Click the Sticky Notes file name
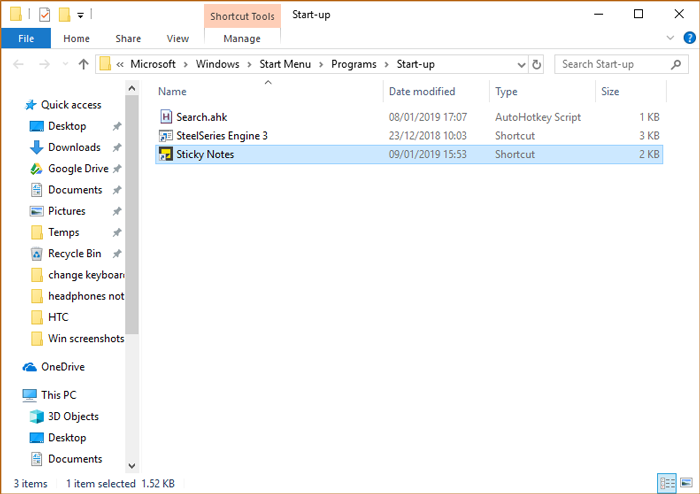This screenshot has height=494, width=700. 205,154
